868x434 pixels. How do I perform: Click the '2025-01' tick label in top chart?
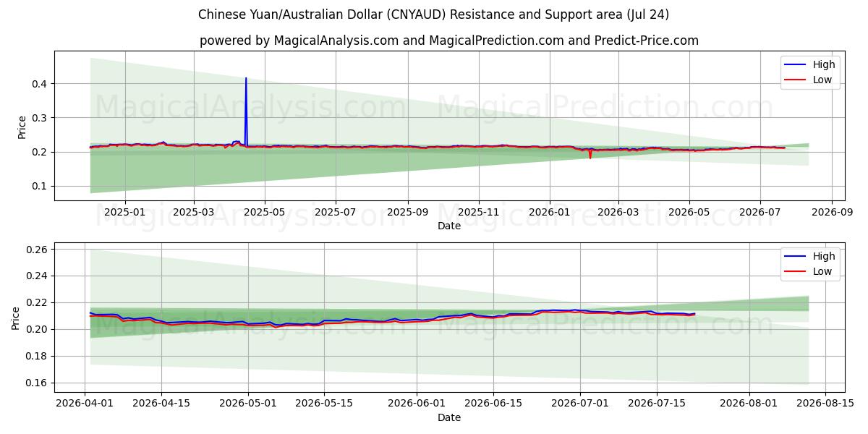[x=125, y=213]
